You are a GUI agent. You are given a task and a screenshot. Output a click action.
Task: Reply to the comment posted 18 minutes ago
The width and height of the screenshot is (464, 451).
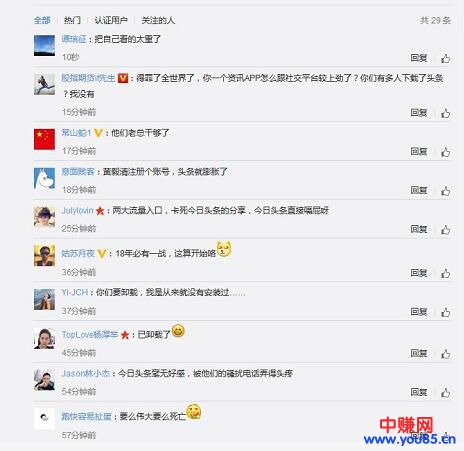click(x=419, y=190)
